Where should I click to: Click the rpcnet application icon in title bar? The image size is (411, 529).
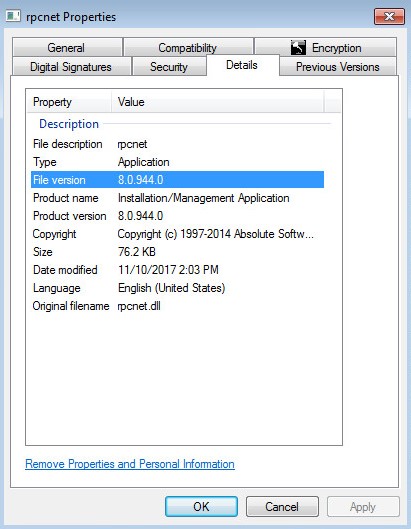(13, 16)
